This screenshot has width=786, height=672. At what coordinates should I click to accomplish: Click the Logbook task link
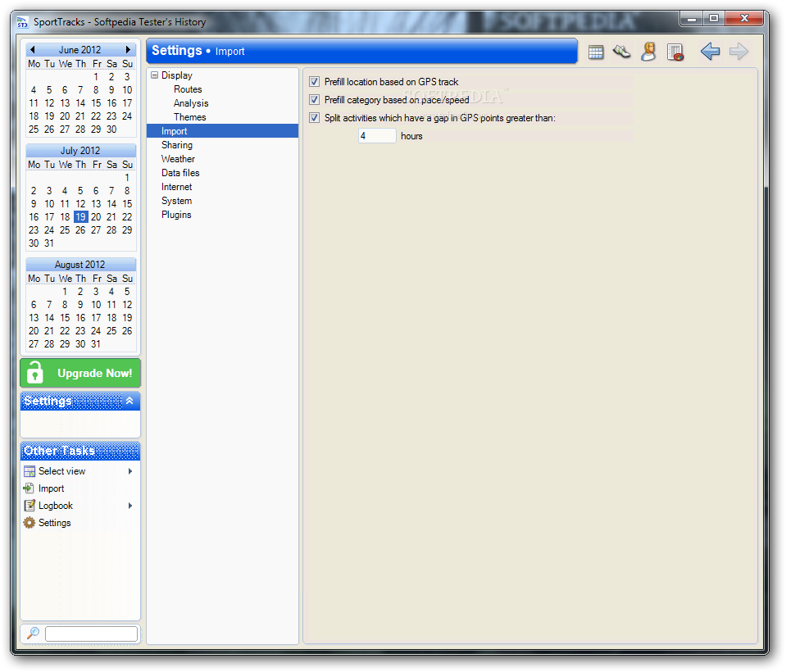coord(56,506)
